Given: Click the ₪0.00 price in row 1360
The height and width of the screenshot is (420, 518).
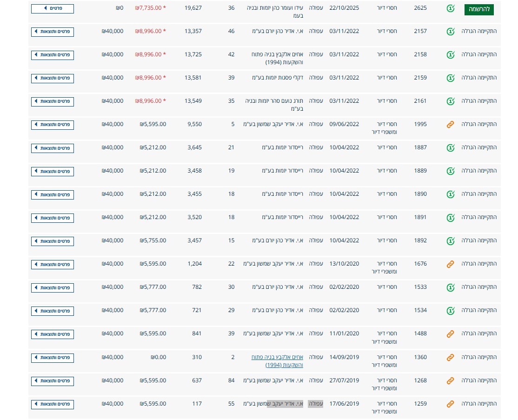Looking at the screenshot, I should [x=158, y=357].
